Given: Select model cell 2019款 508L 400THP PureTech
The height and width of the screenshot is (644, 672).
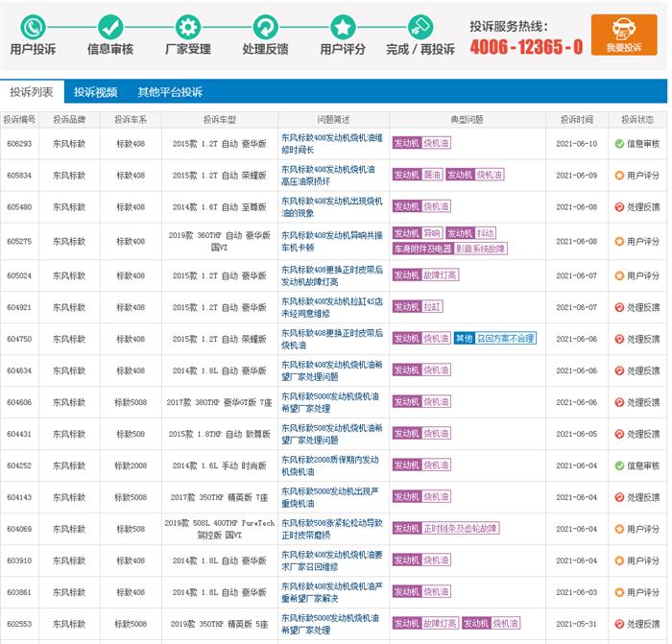Looking at the screenshot, I should click(220, 529).
